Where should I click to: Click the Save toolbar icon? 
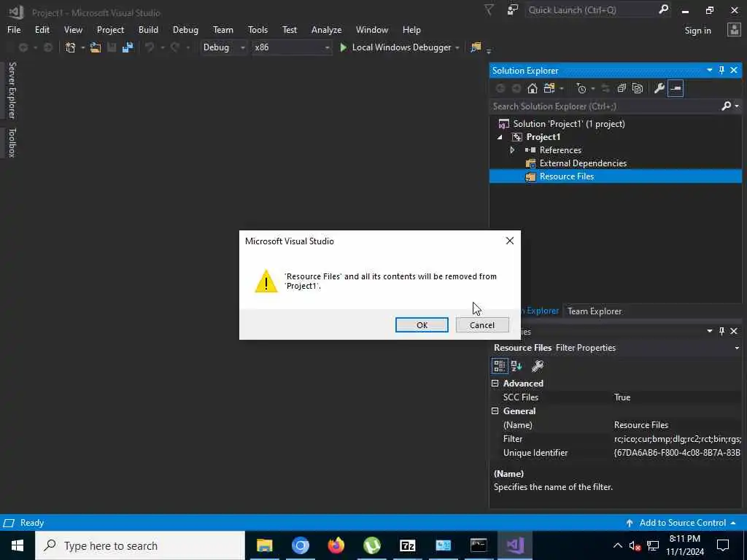(112, 47)
